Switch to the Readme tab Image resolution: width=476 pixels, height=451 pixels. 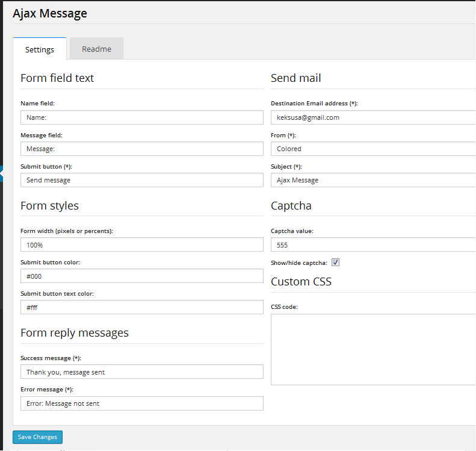96,49
